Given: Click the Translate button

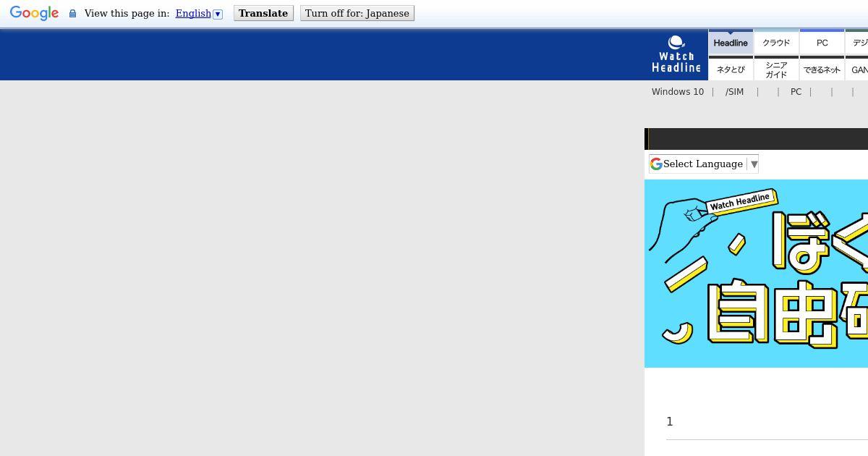Looking at the screenshot, I should (263, 13).
